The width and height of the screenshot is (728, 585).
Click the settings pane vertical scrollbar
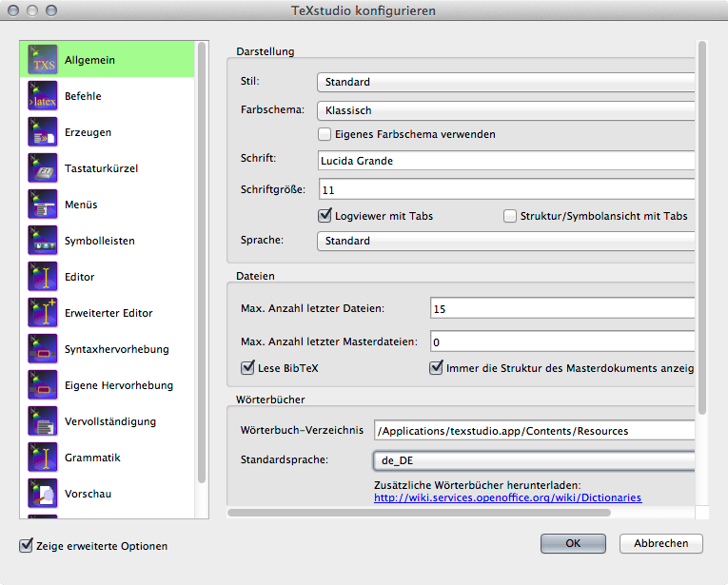[702, 227]
